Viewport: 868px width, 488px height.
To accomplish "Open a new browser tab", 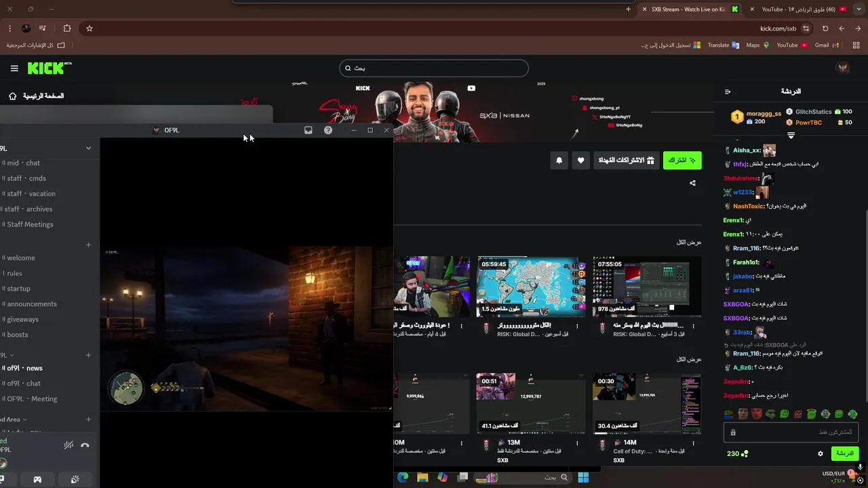I will click(628, 9).
